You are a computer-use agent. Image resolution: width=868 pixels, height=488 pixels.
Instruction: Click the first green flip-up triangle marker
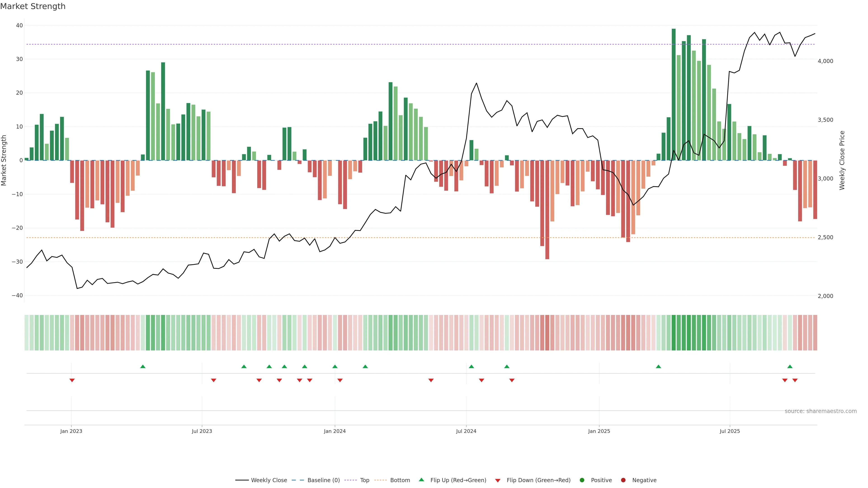click(x=143, y=366)
